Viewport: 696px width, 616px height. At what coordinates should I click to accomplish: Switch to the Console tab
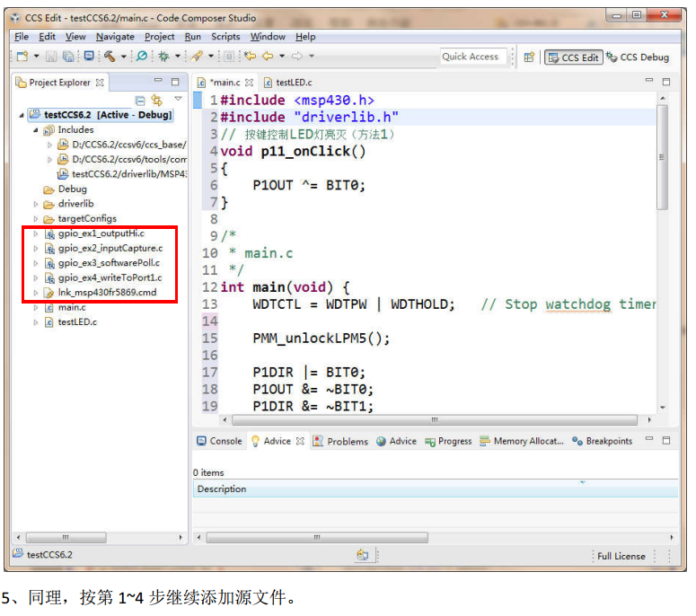(220, 441)
